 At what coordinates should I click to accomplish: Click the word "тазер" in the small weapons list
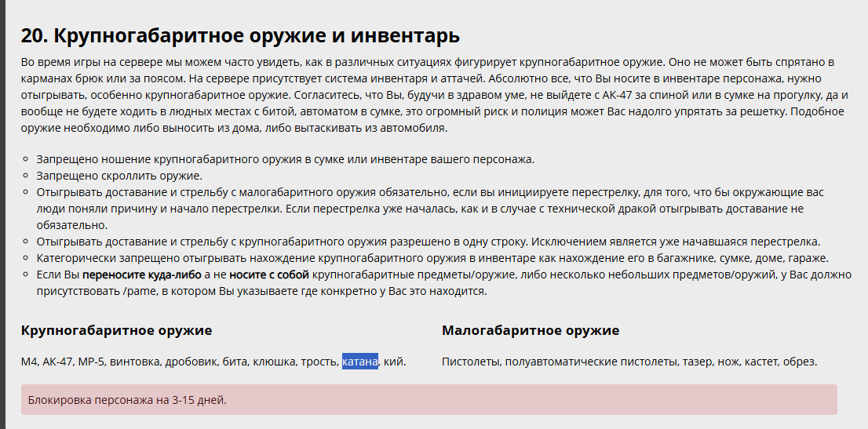pos(698,362)
